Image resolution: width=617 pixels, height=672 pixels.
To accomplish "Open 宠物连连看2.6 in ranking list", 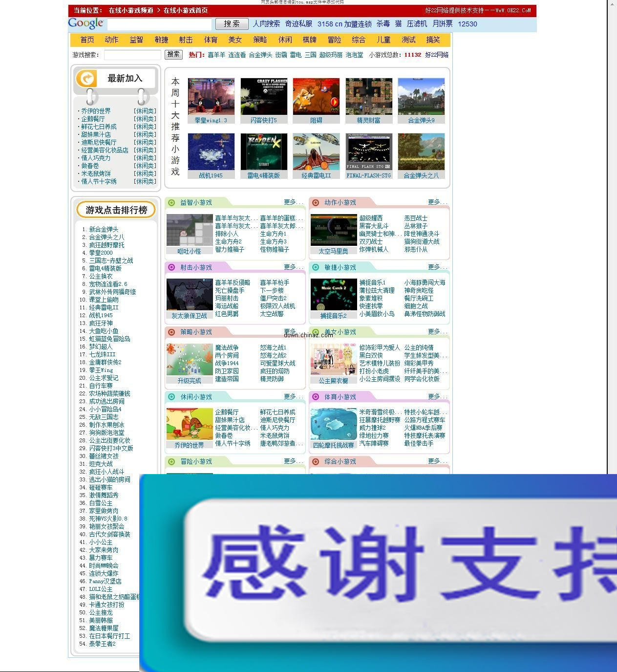I will click(x=108, y=284).
